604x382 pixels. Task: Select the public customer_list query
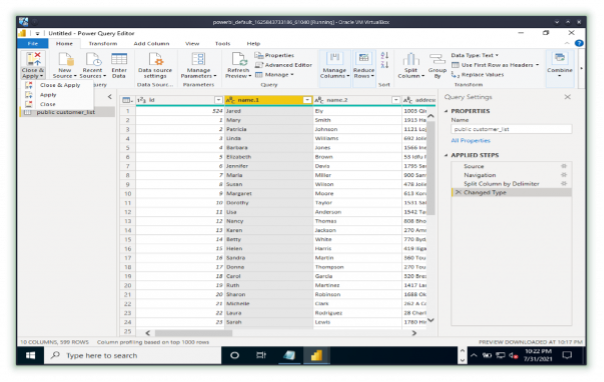click(x=68, y=112)
